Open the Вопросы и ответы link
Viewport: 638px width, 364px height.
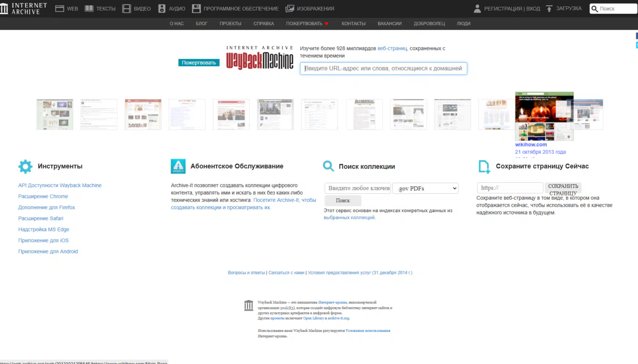tap(246, 273)
